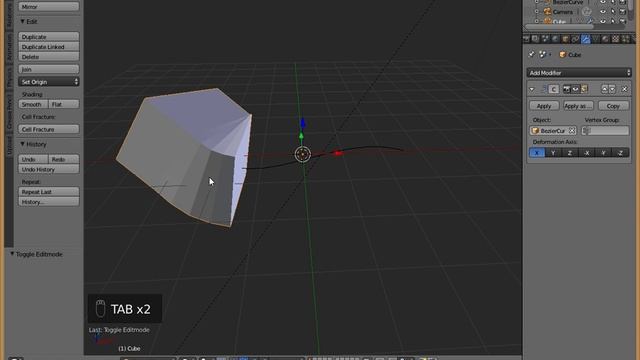Click the pin icon beside Cube breadcrumb
Viewport: 640px width, 360px height.
click(531, 54)
